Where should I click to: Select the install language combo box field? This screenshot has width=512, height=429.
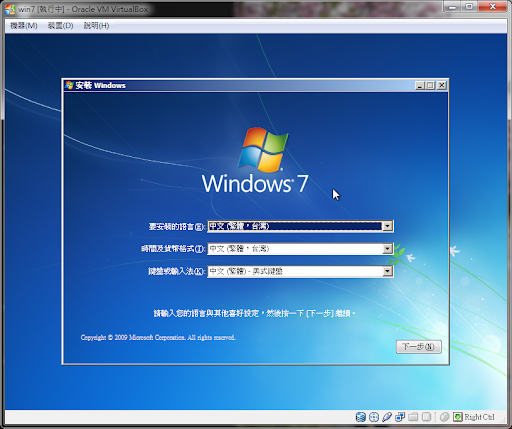pyautogui.click(x=300, y=226)
